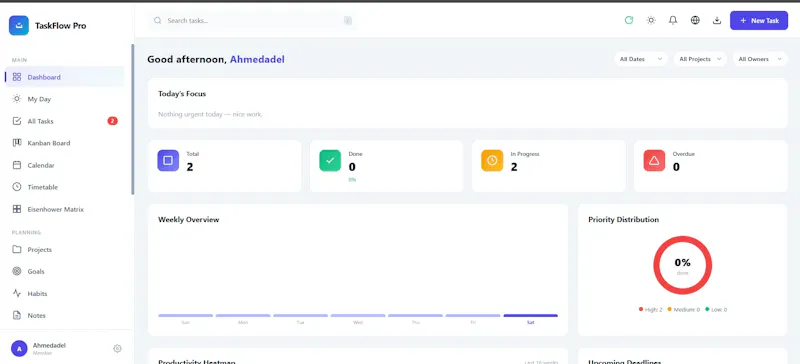Click the Total count value 2
This screenshot has width=800, height=364.
click(x=190, y=167)
